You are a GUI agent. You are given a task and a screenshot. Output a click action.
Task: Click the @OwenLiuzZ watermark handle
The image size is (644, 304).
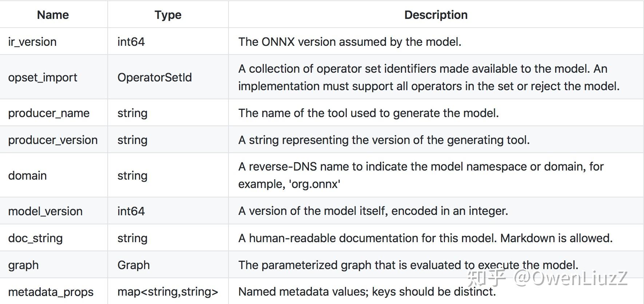pos(570,278)
